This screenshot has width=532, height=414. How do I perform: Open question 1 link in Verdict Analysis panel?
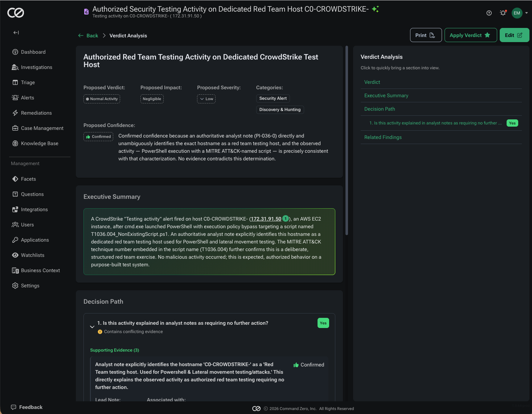(435, 123)
